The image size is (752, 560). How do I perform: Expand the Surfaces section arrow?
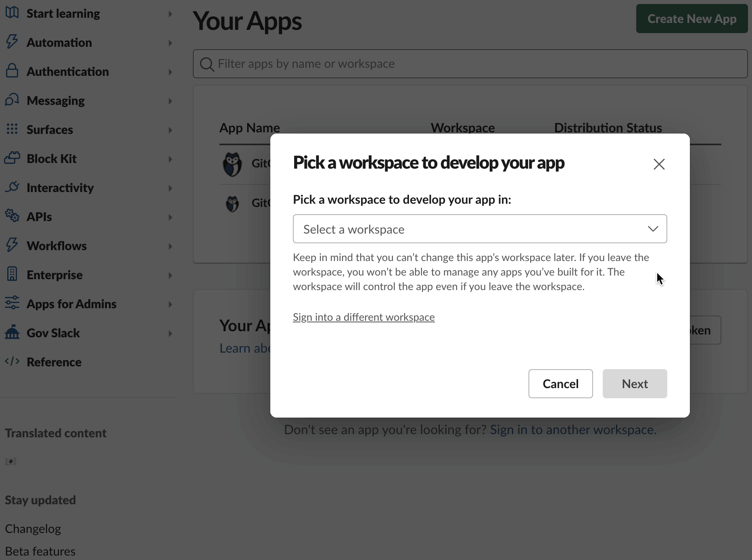click(x=170, y=130)
